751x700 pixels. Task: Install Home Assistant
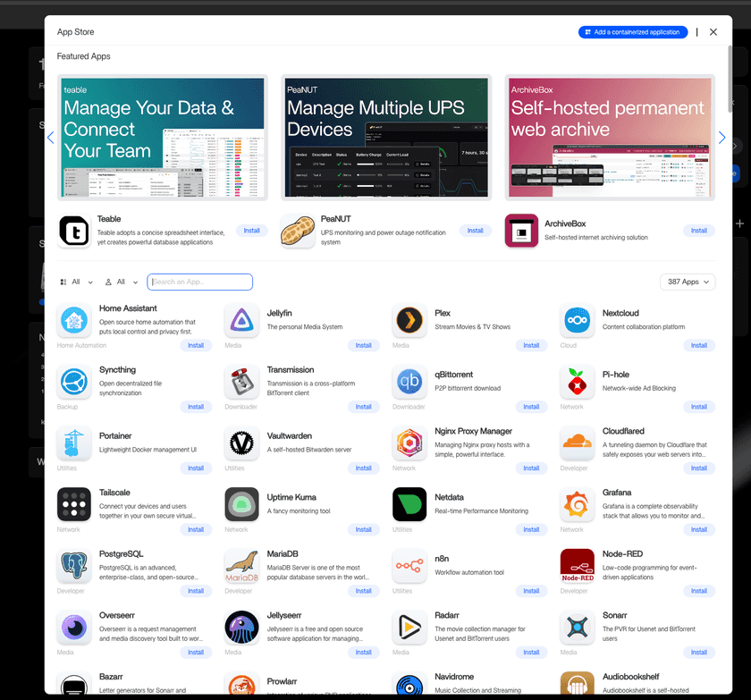point(196,345)
